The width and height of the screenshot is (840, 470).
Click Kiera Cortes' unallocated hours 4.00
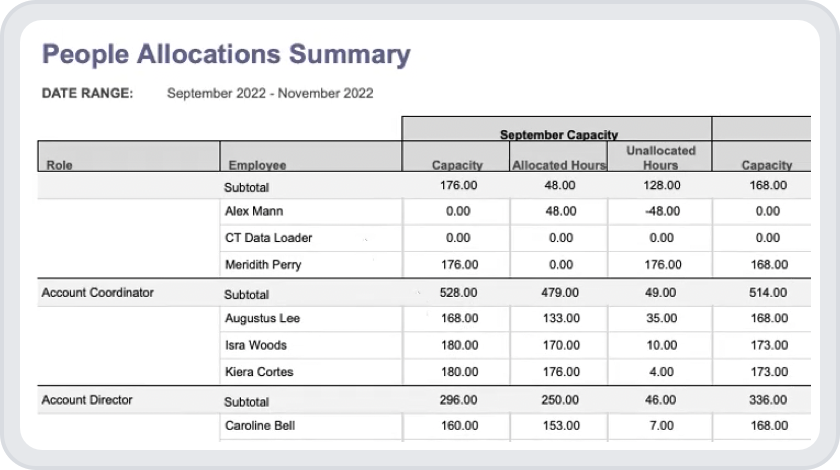(x=662, y=372)
